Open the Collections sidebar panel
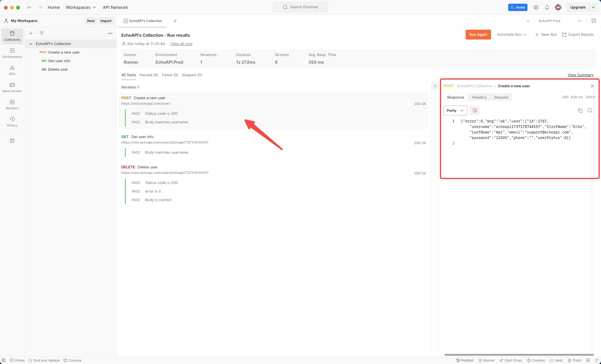This screenshot has width=601, height=364. pos(12,36)
